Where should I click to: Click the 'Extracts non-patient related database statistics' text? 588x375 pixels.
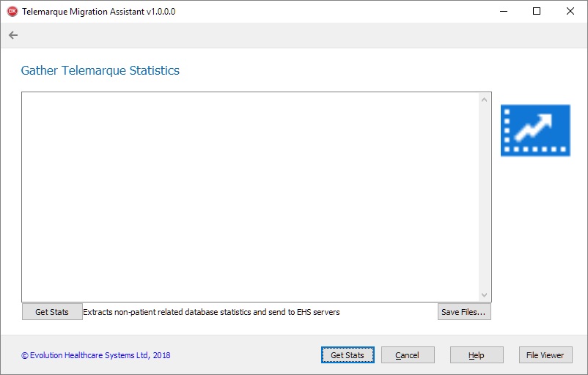(x=211, y=312)
